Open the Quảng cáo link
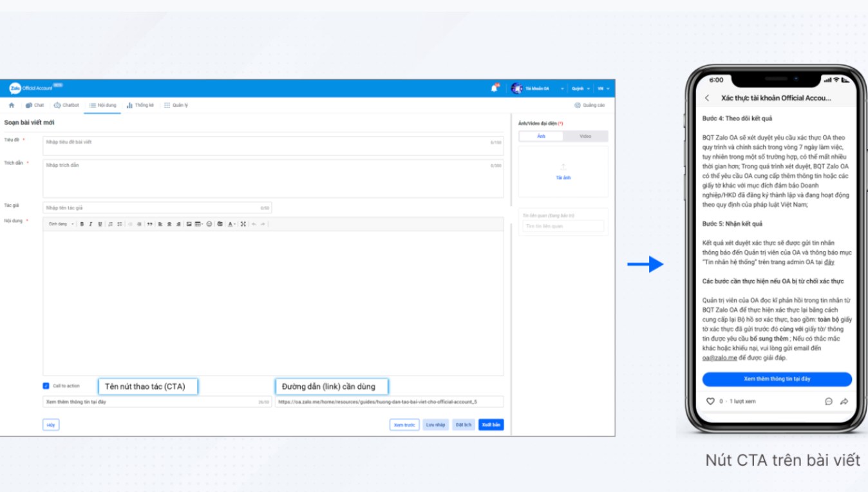The width and height of the screenshot is (868, 492). click(x=590, y=105)
